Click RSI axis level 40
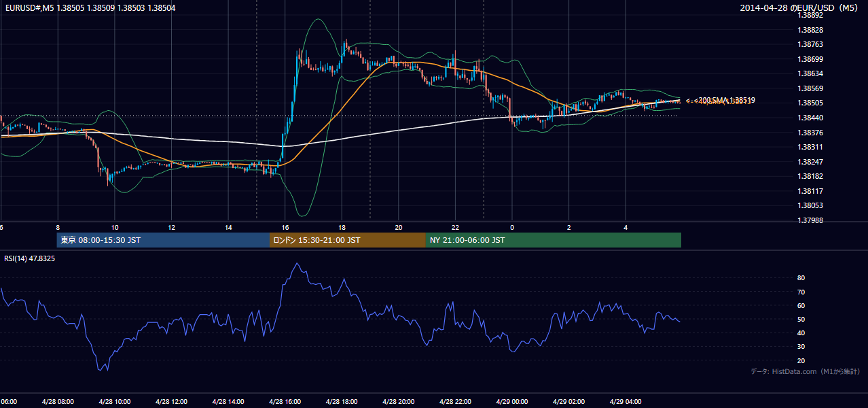The height and width of the screenshot is (408, 868). coord(801,333)
